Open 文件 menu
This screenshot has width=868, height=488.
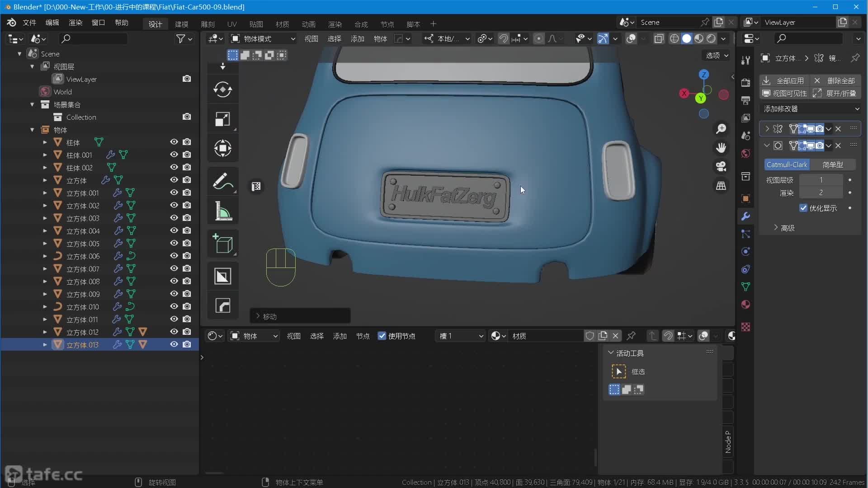(x=29, y=23)
